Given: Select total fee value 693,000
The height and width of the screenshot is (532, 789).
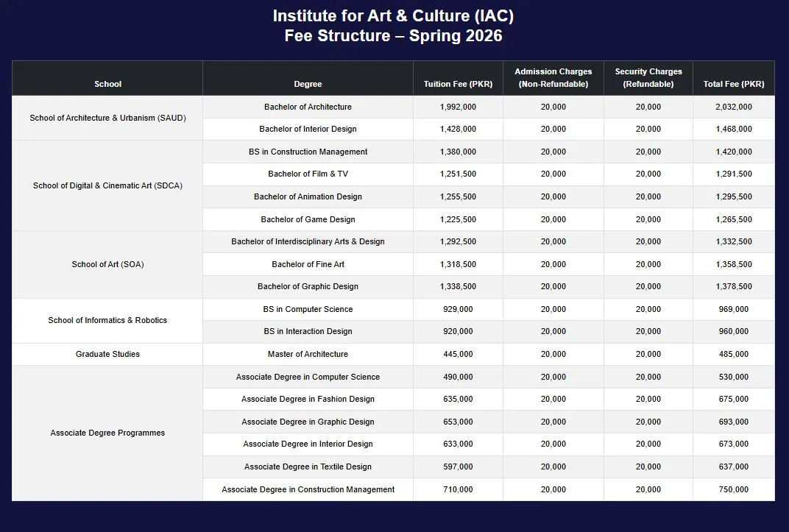Looking at the screenshot, I should point(734,422).
